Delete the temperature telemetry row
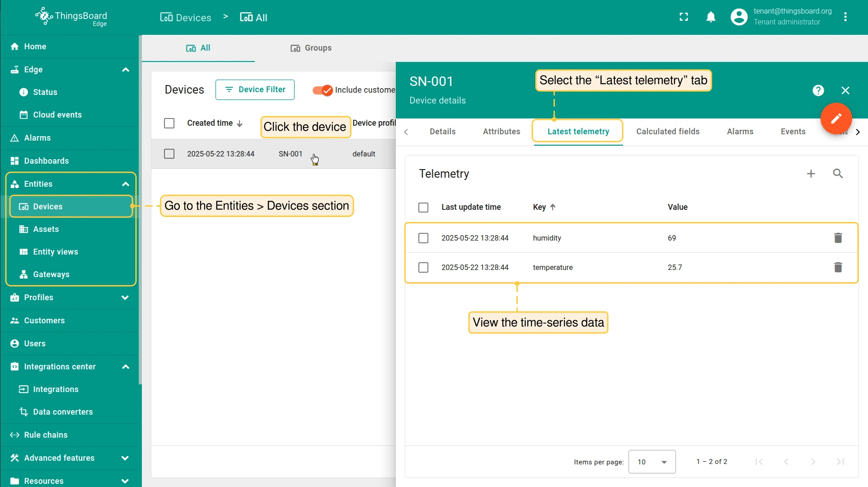Image resolution: width=868 pixels, height=487 pixels. [838, 267]
